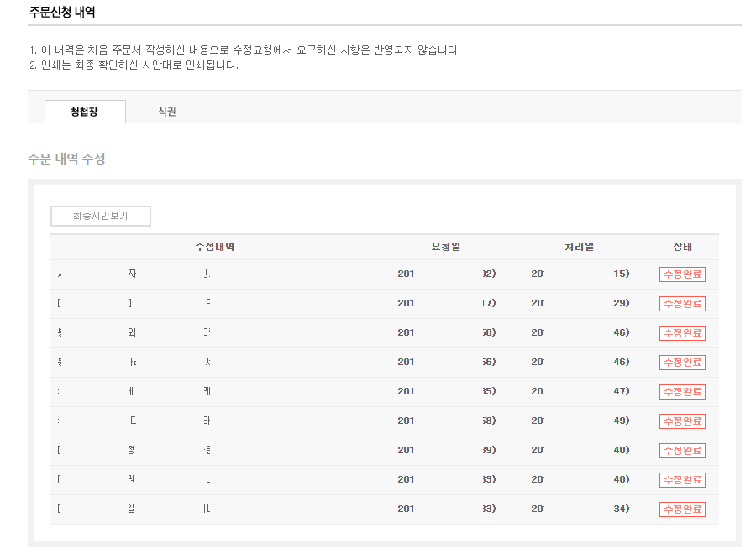Open the 식권 tab

tap(166, 112)
